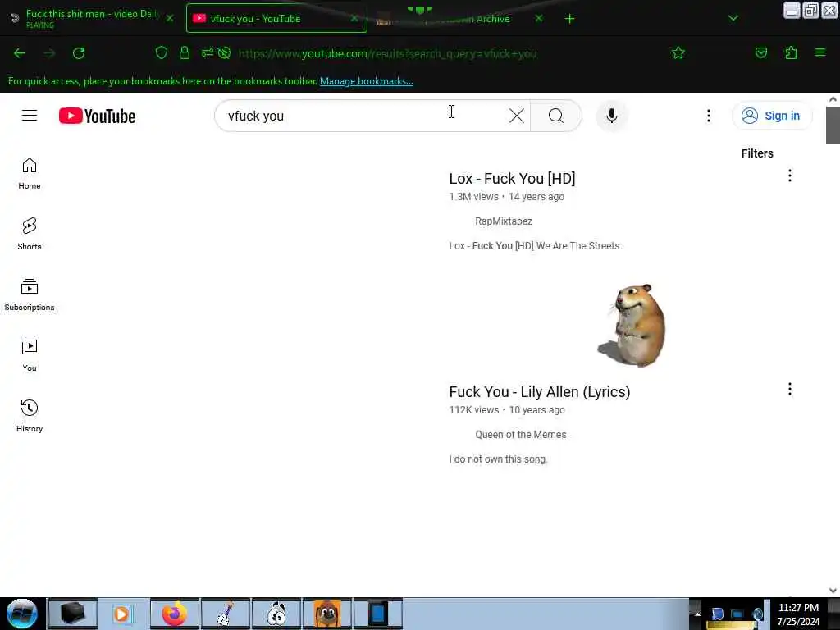Go to Home in sidebar

coord(30,174)
